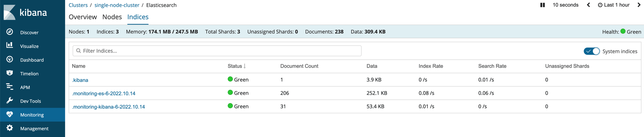Switch to the Nodes tab
The image size is (644, 137).
[112, 17]
